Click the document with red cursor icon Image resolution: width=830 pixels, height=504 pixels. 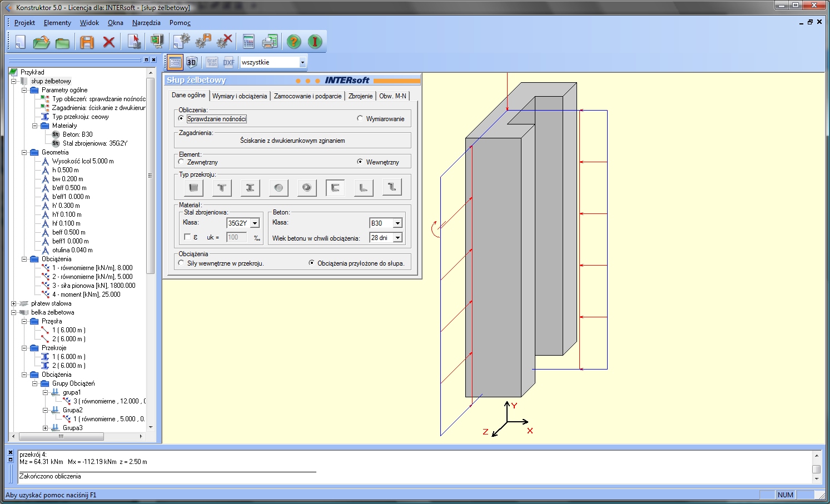point(134,42)
